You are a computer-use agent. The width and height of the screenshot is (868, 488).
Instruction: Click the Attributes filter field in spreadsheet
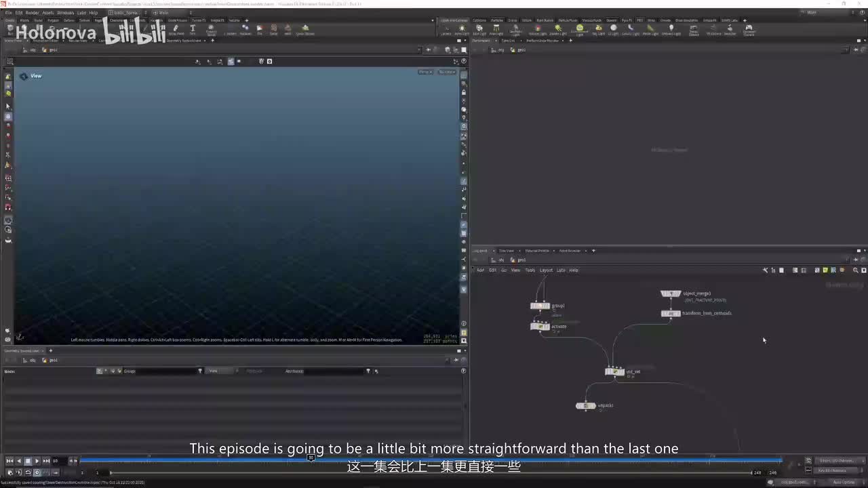pos(335,371)
